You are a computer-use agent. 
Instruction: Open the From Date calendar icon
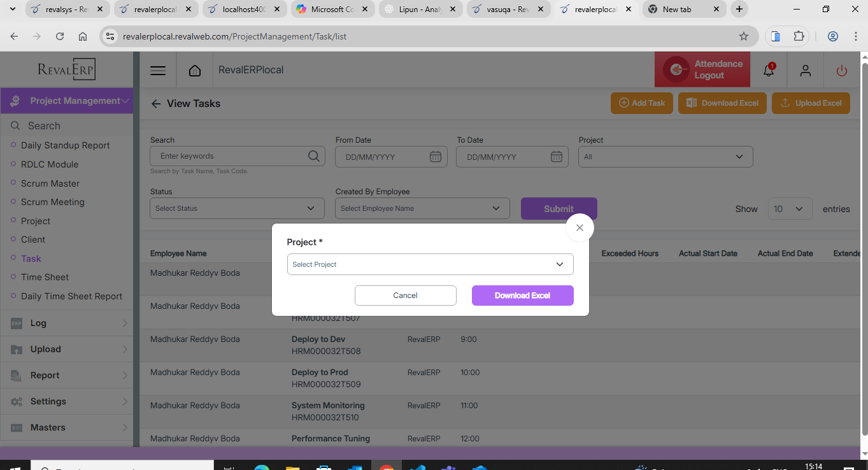point(436,157)
